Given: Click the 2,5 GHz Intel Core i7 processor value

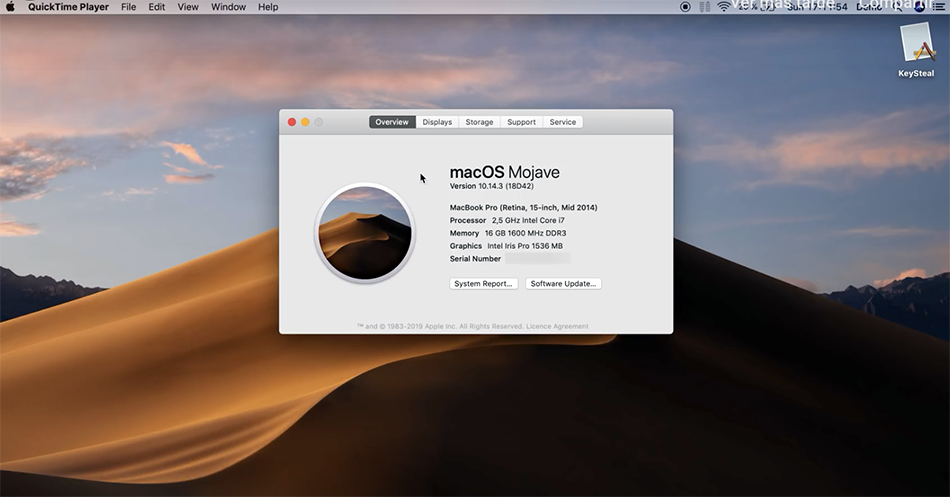Looking at the screenshot, I should click(528, 220).
